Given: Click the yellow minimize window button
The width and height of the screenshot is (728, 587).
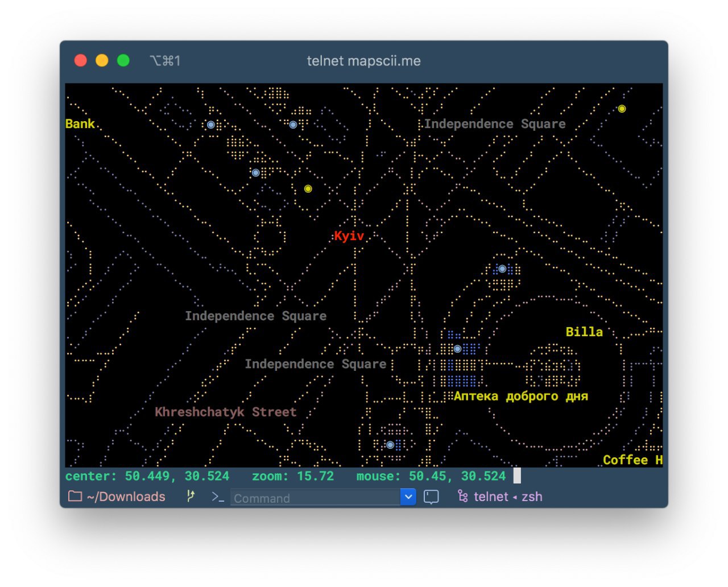Looking at the screenshot, I should (x=102, y=60).
